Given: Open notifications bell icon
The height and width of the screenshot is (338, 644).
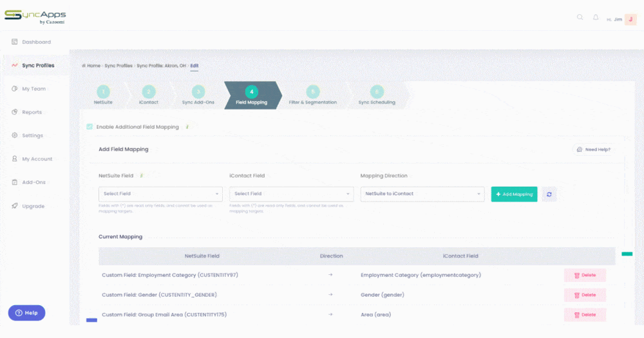Looking at the screenshot, I should click(596, 17).
